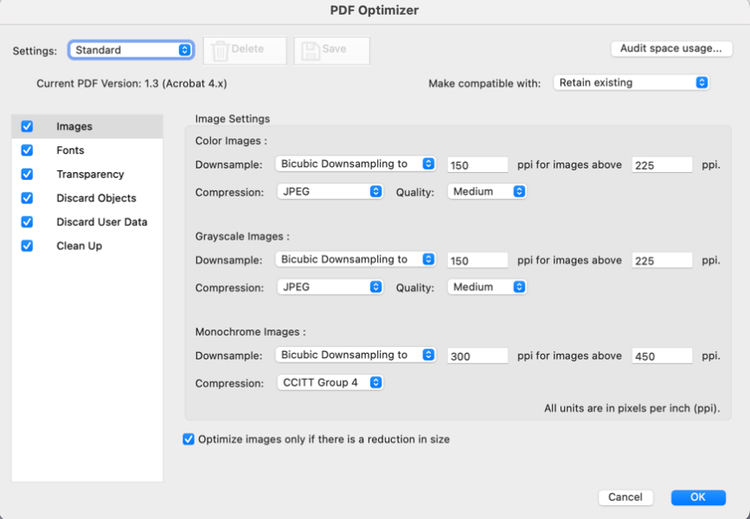Screen dimensions: 750x519
Task: Click the Delete trash icon button
Action: click(219, 50)
